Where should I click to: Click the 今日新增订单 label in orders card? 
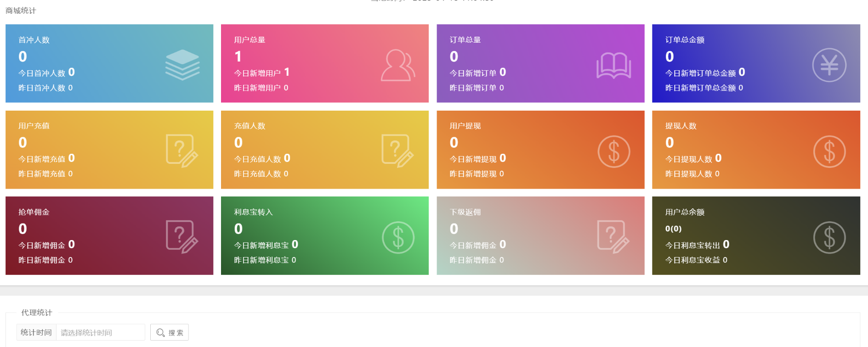point(473,73)
